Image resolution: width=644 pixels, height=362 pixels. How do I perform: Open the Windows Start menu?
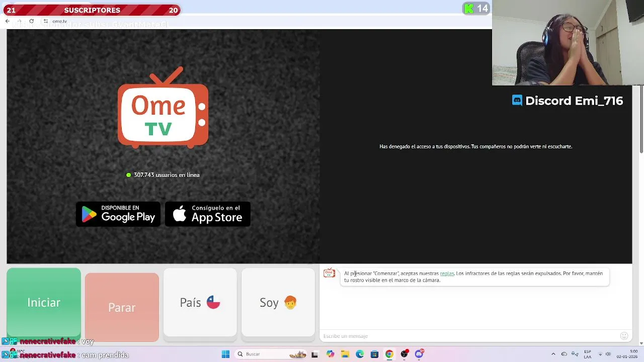tap(225, 354)
